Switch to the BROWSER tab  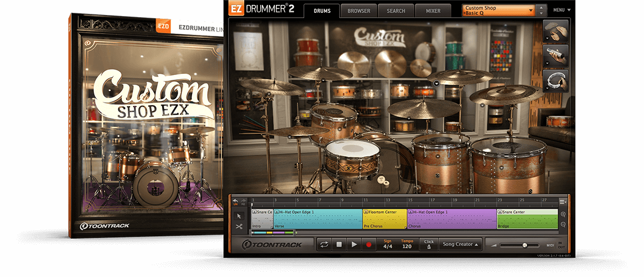358,11
